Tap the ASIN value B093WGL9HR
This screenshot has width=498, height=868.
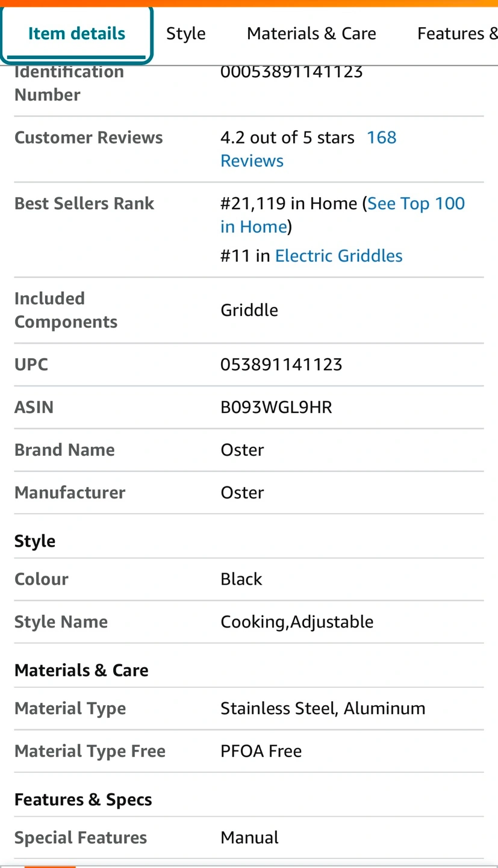(x=276, y=407)
